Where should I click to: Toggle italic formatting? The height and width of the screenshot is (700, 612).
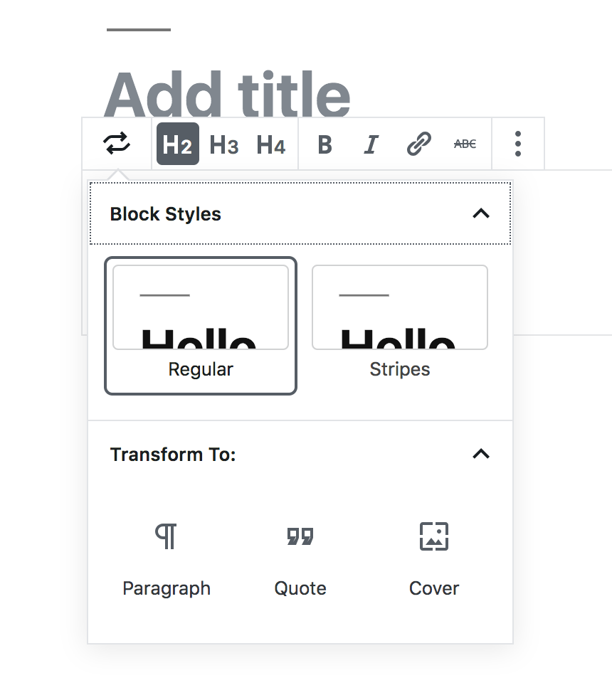coord(371,144)
